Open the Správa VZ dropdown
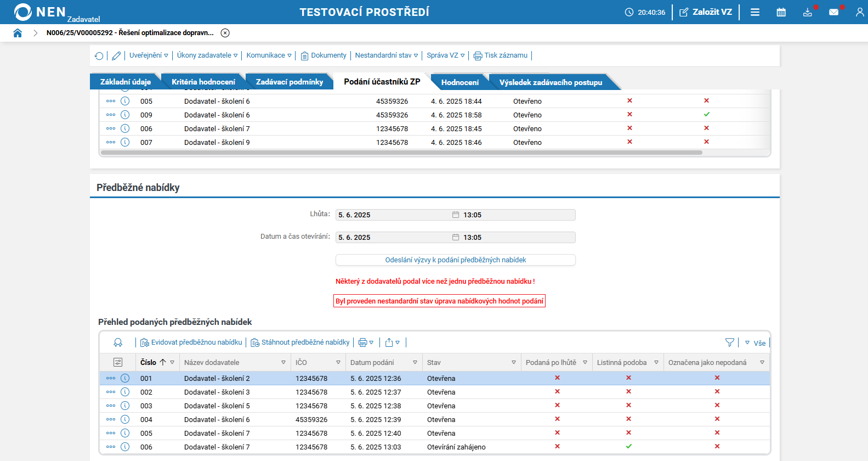Image resolution: width=868 pixels, height=461 pixels. (445, 55)
